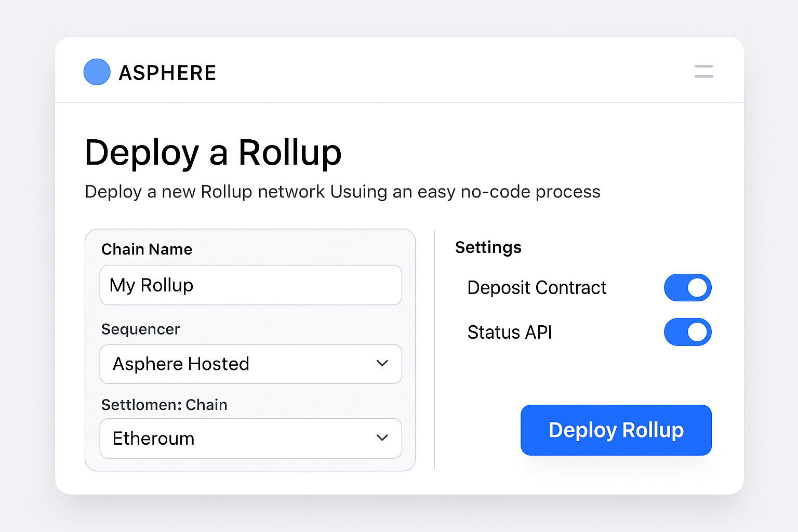Turn off the Status API switch
The image size is (798, 532).
[688, 332]
